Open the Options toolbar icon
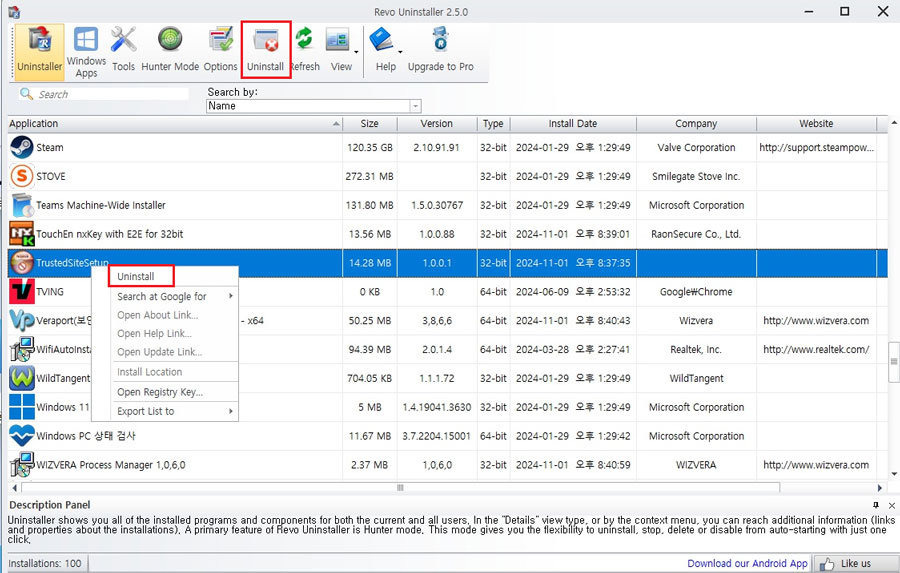Viewport: 900px width, 573px height. [220, 50]
